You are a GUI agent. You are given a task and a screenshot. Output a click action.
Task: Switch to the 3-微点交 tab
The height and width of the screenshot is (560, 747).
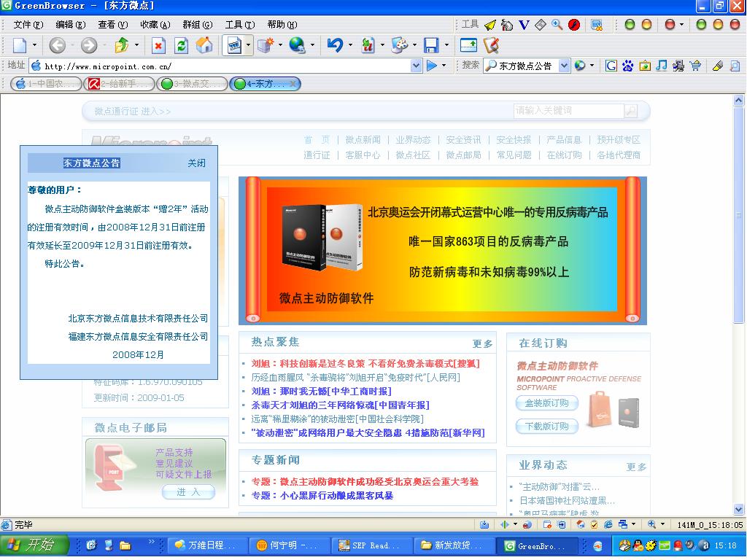[x=193, y=85]
